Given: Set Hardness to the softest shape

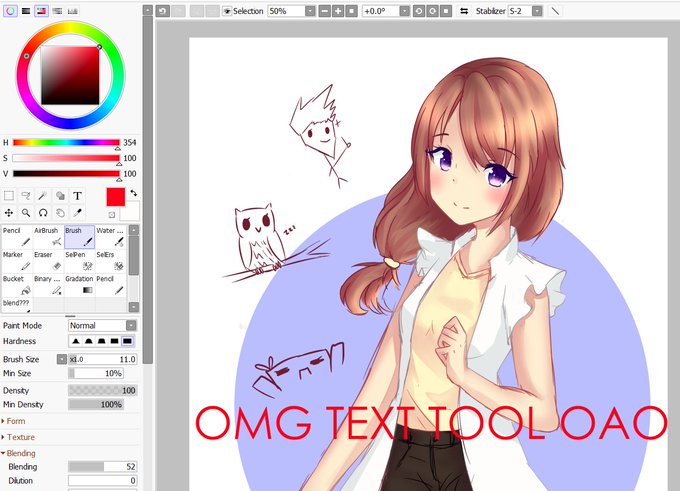Looking at the screenshot, I should click(x=76, y=341).
